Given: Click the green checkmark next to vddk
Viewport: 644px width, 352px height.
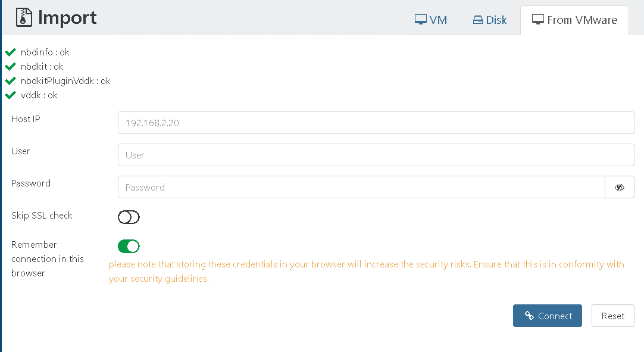Looking at the screenshot, I should pyautogui.click(x=10, y=95).
